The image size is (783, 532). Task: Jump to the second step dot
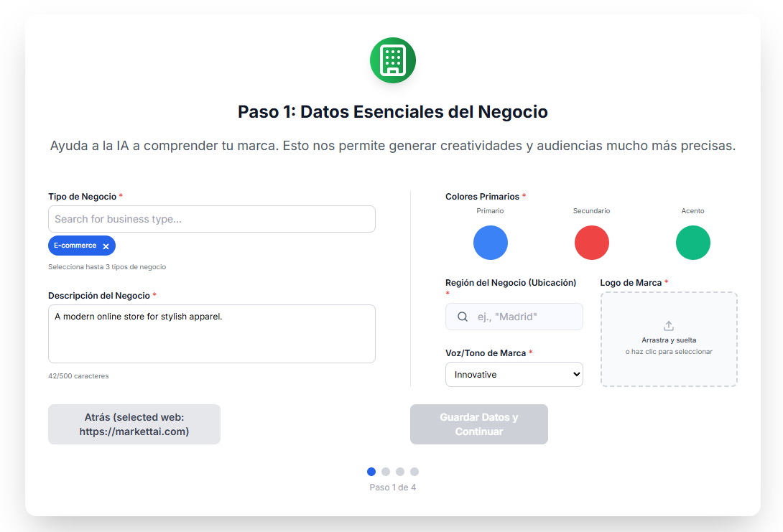pos(386,472)
